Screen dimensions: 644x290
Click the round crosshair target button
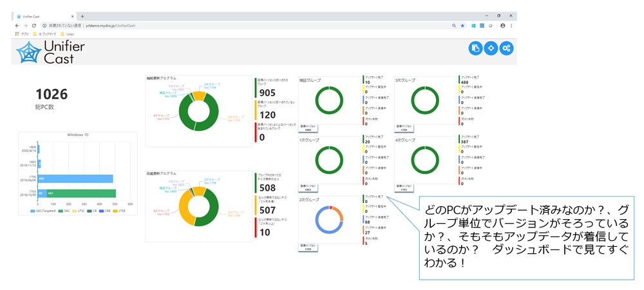coord(490,48)
